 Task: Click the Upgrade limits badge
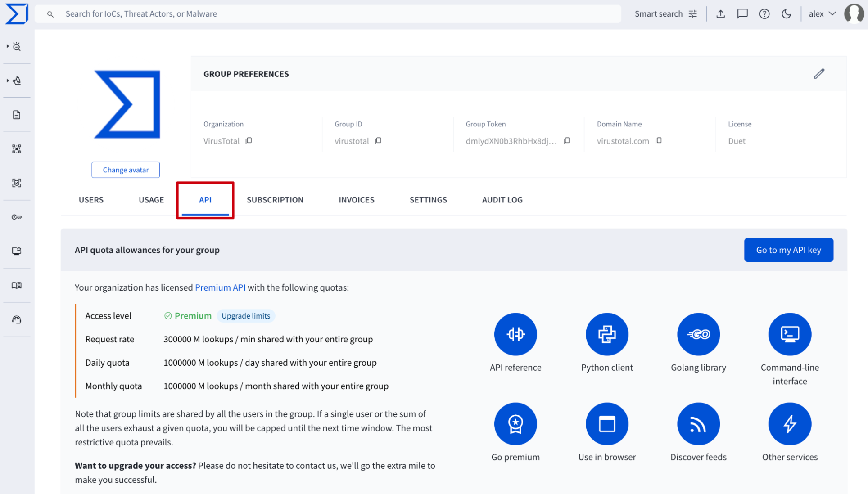[x=246, y=316]
